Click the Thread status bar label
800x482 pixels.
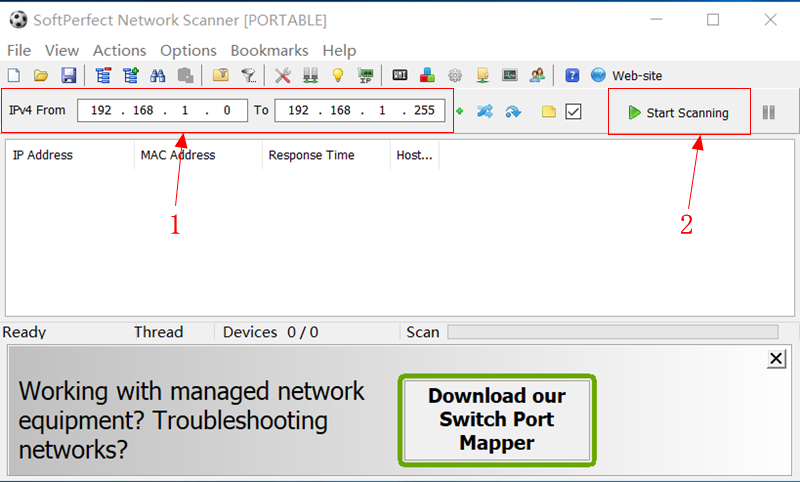tap(159, 332)
